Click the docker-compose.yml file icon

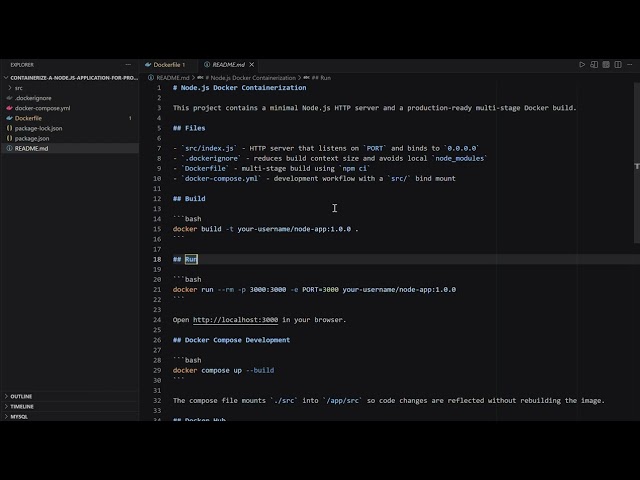(9, 108)
